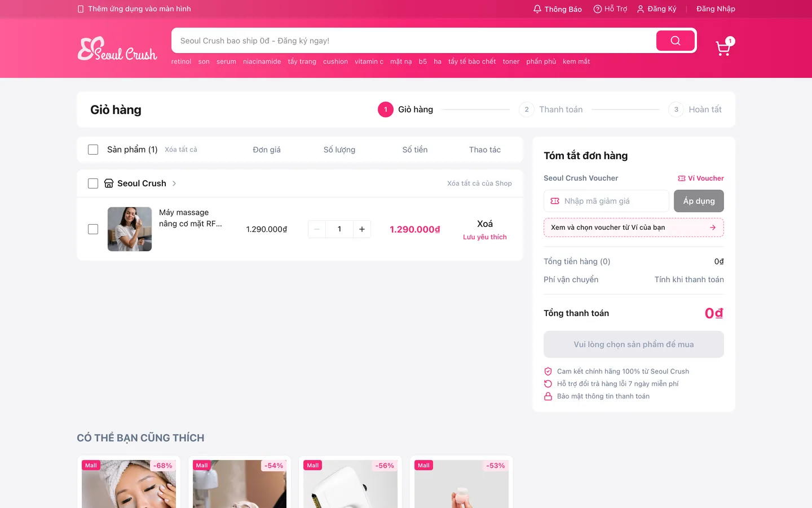Click Lưu yêu thích link

tap(485, 237)
